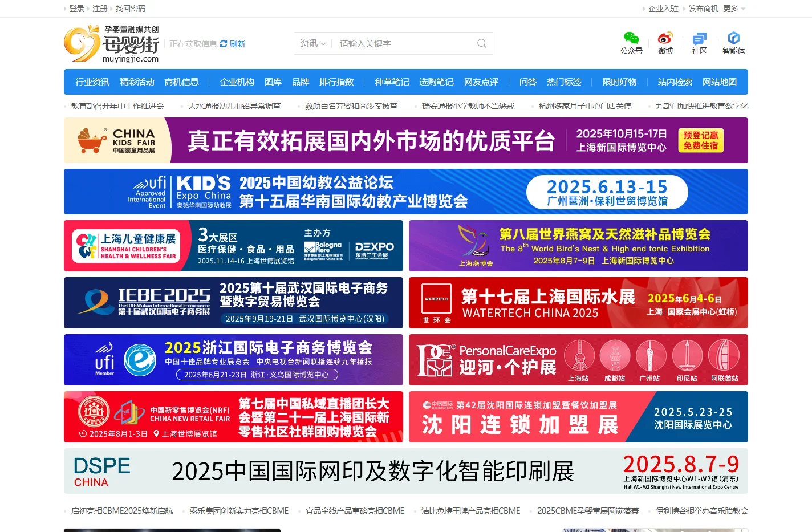Open the 精彩活动 menu item

(x=137, y=82)
